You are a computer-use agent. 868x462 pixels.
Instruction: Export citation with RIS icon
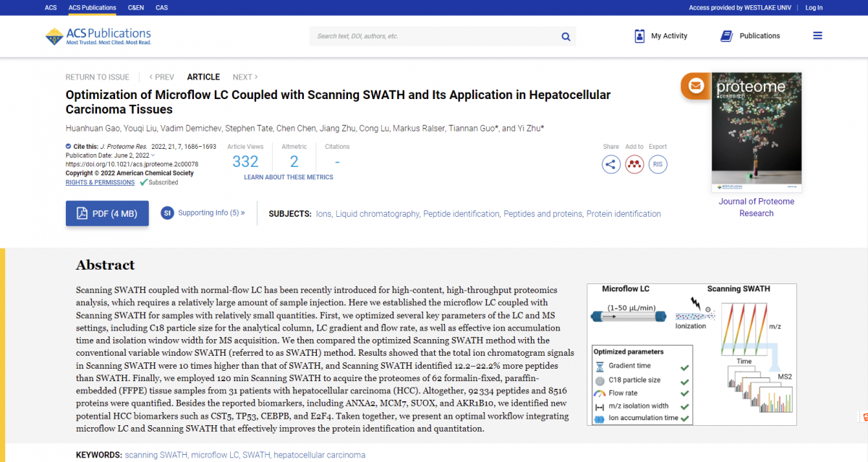(x=658, y=164)
